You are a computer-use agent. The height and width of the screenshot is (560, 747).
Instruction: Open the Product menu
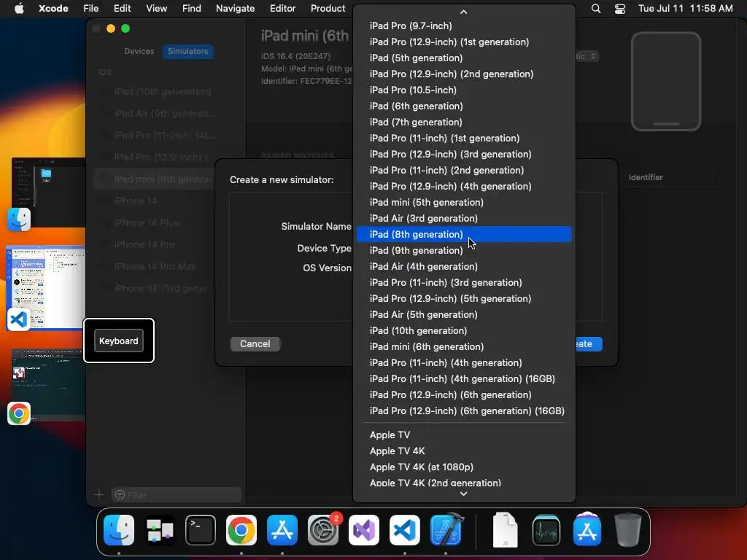pos(328,9)
